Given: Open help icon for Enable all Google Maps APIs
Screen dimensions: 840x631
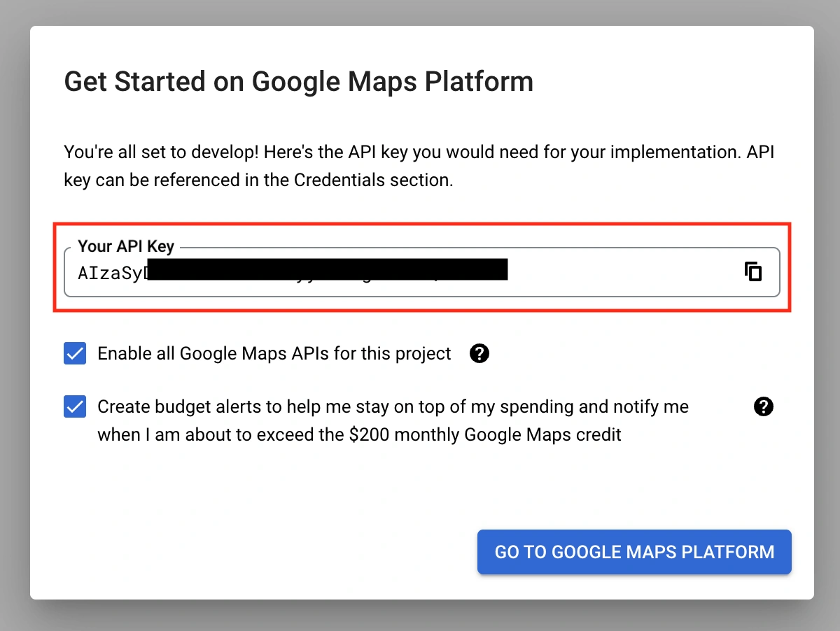Looking at the screenshot, I should pyautogui.click(x=479, y=353).
